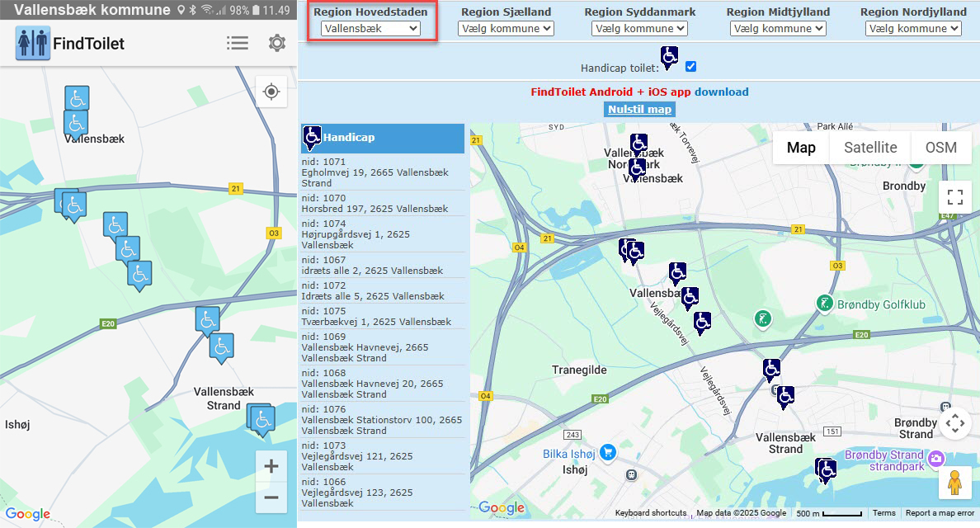This screenshot has height=528, width=980.
Task: Select nid 1072 Idræts alle 5 entry
Action: coord(383,290)
